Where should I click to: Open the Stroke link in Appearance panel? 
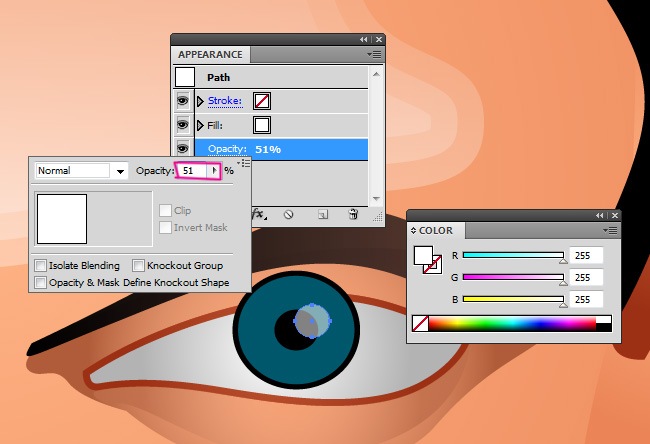225,101
